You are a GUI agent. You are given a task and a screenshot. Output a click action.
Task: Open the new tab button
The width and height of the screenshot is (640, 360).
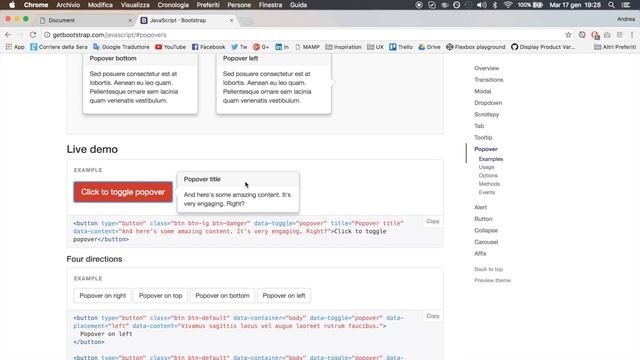[x=247, y=20]
